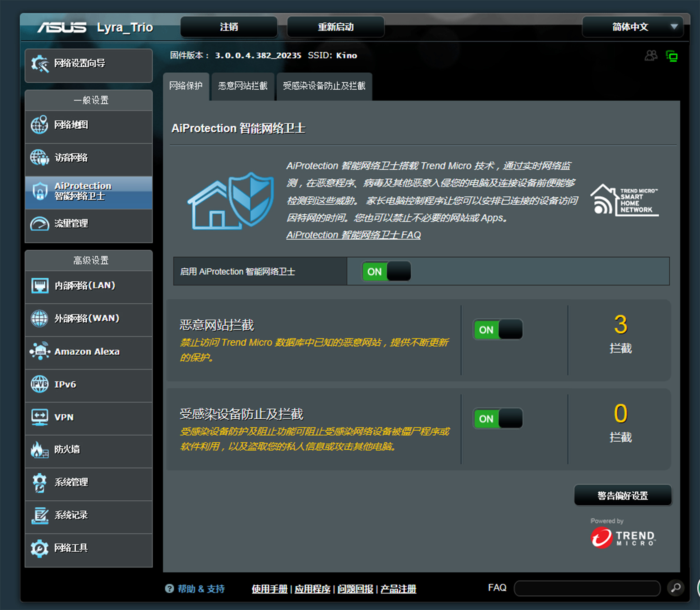The image size is (700, 610).
Task: Open the 产品注册 registration link
Action: [398, 589]
